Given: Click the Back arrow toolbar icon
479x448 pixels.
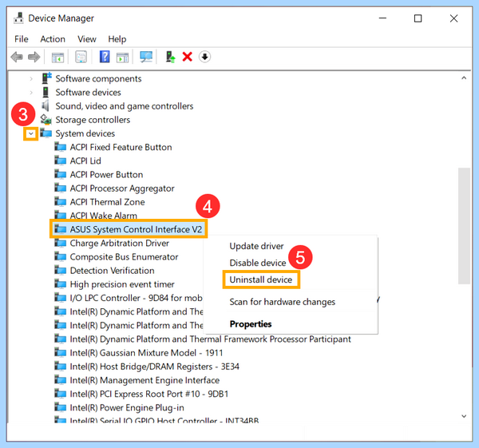Looking at the screenshot, I should click(x=17, y=57).
